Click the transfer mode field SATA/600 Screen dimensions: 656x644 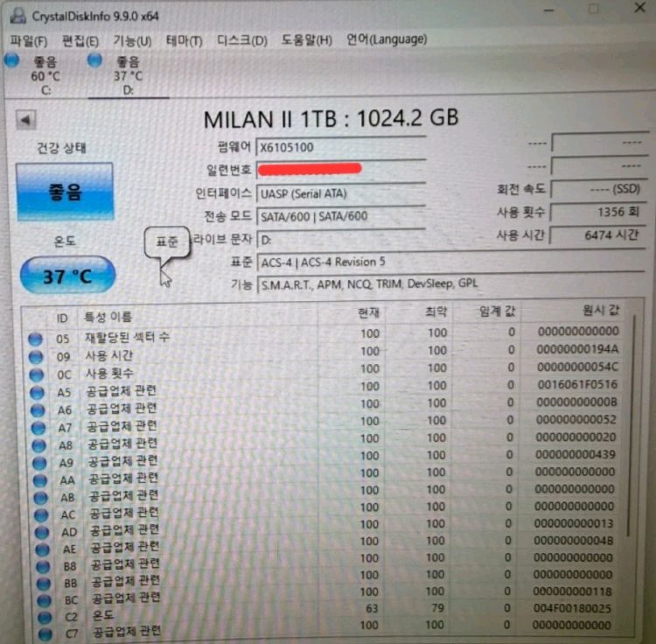pos(340,216)
